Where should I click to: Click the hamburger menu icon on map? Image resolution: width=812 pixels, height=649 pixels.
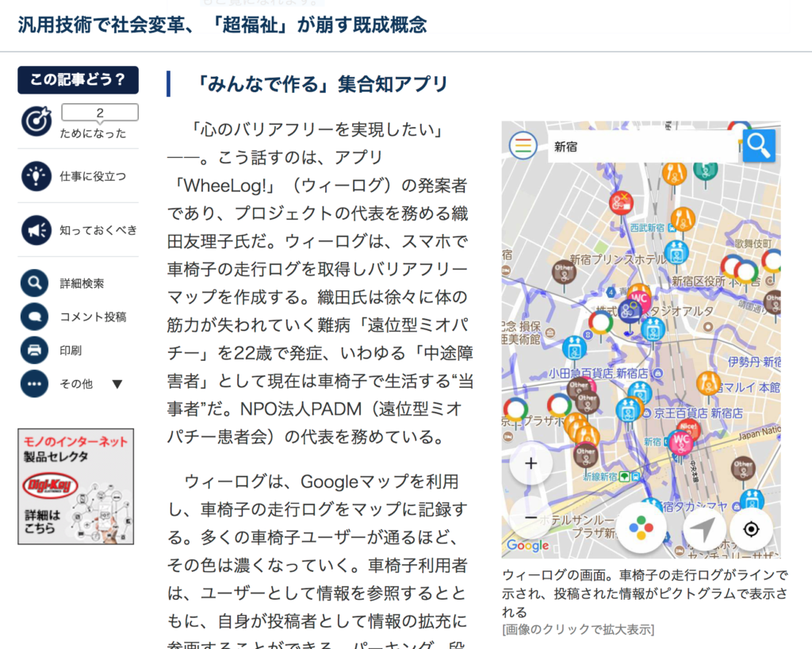pyautogui.click(x=523, y=145)
